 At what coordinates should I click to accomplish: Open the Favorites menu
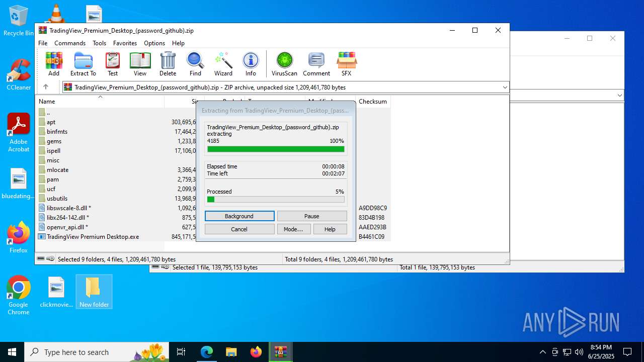[125, 43]
